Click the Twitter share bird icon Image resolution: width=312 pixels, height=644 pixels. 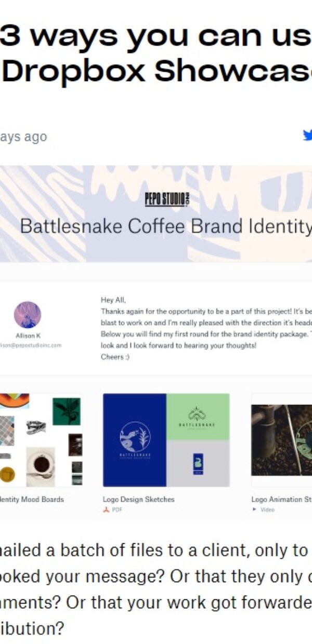pyautogui.click(x=307, y=136)
